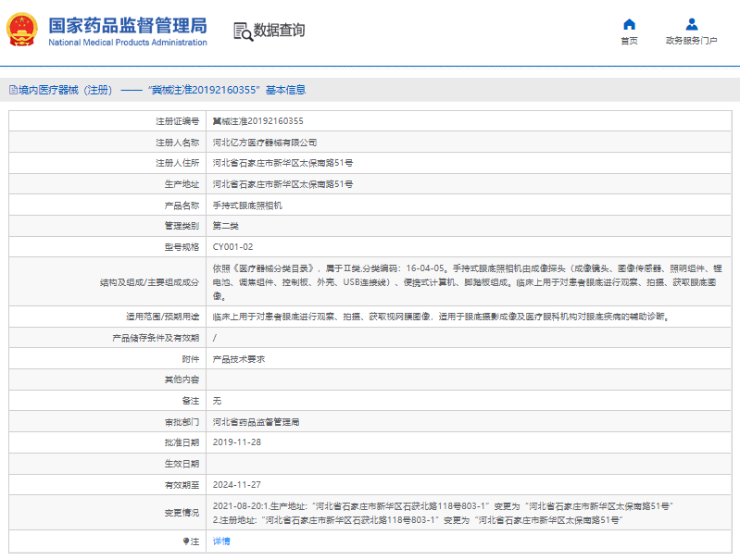
Task: Click the 审批部门 row label
Action: pos(182,422)
